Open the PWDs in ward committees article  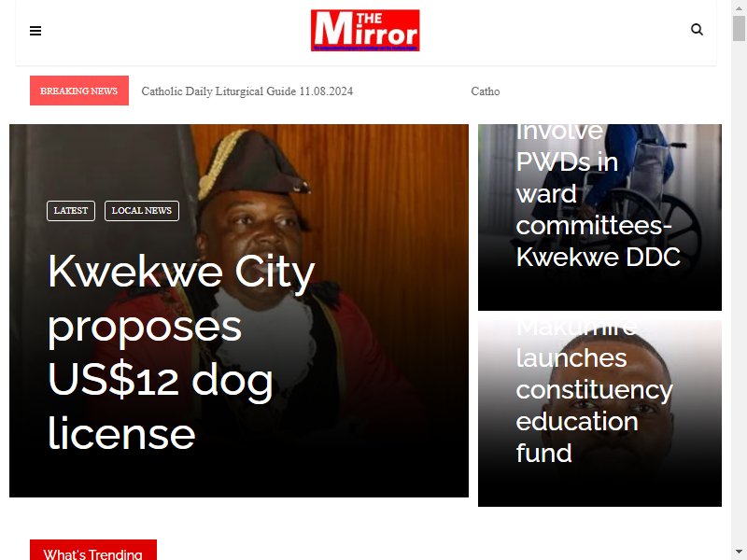point(598,194)
